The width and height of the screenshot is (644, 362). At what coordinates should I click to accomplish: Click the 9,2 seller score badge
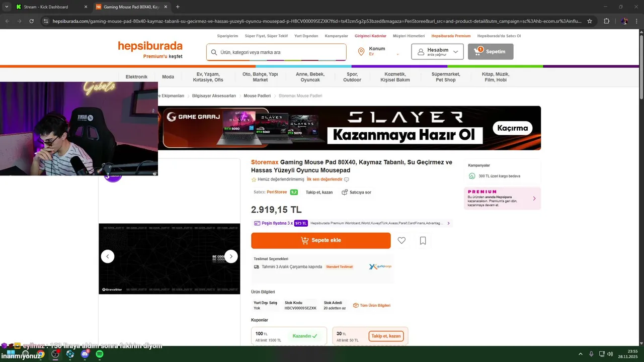click(294, 192)
